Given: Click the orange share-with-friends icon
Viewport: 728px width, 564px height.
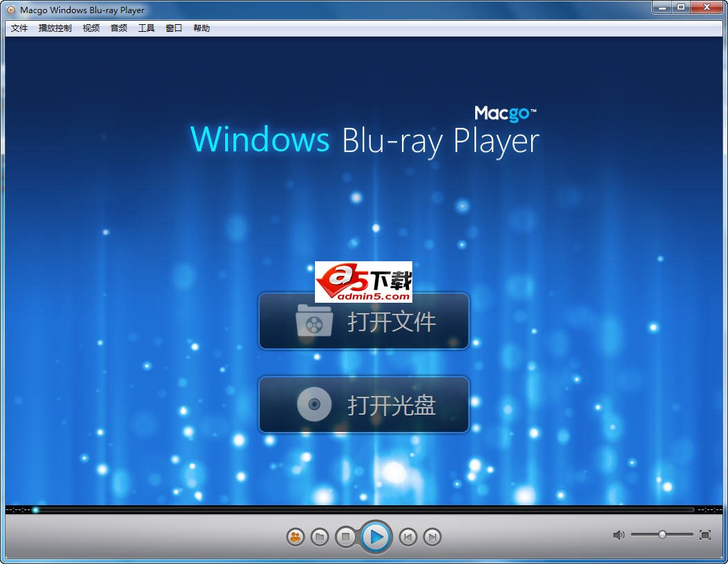Looking at the screenshot, I should pyautogui.click(x=296, y=537).
